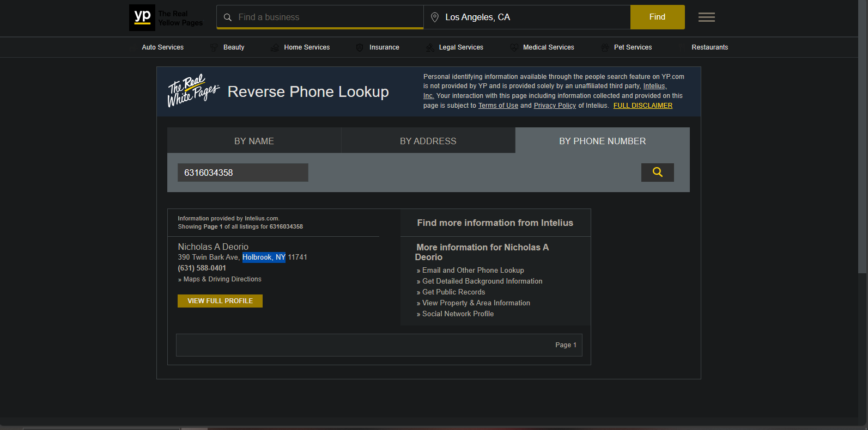Click the phone number (631) 588-0401
This screenshot has height=430, width=868.
(x=202, y=268)
